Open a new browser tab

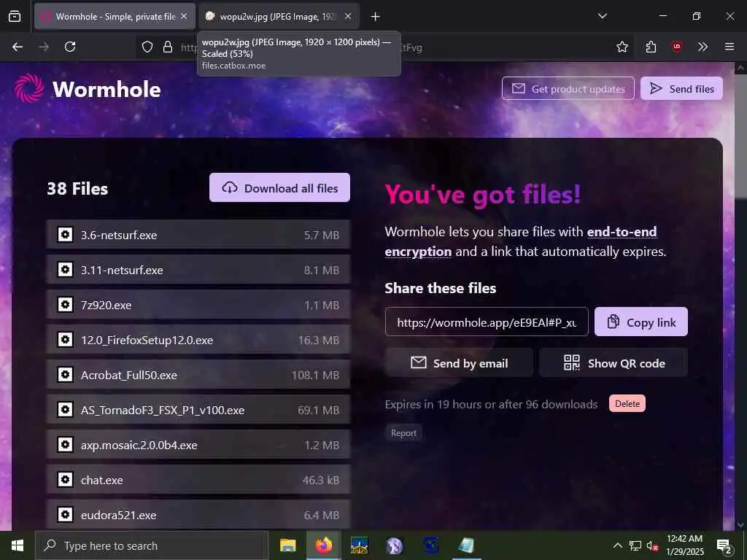pos(376,17)
